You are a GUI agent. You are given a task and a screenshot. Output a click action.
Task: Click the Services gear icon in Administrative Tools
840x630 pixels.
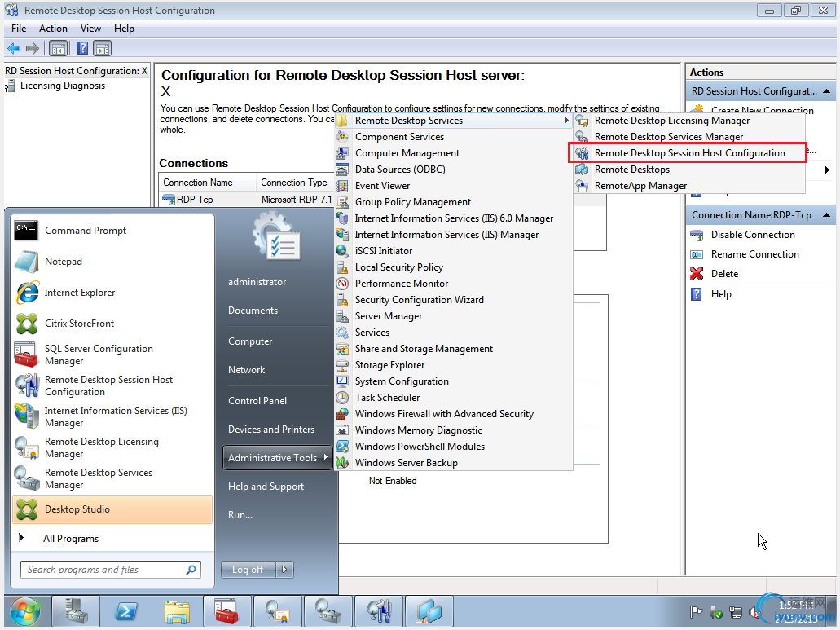(x=342, y=333)
